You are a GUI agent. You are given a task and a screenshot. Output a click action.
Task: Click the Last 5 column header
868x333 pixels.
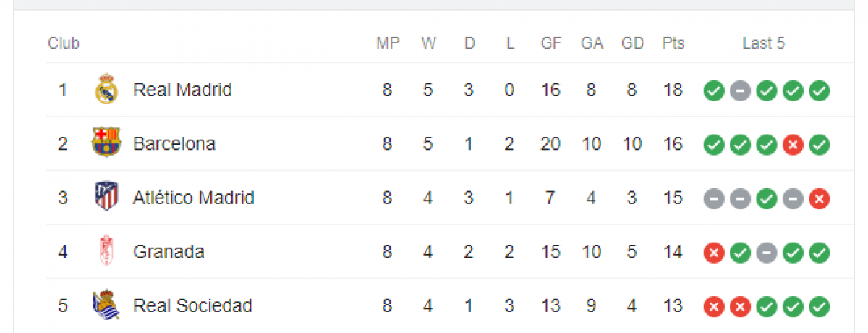(x=763, y=43)
